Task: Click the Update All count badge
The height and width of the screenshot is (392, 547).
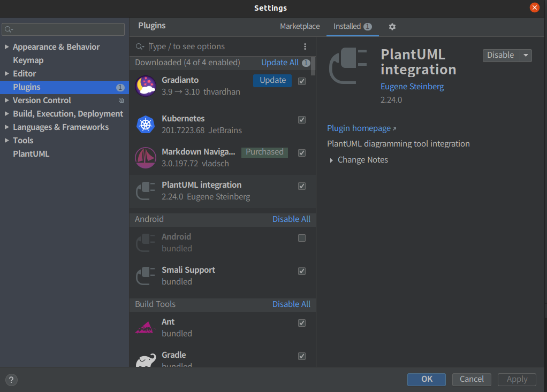Action: point(306,63)
